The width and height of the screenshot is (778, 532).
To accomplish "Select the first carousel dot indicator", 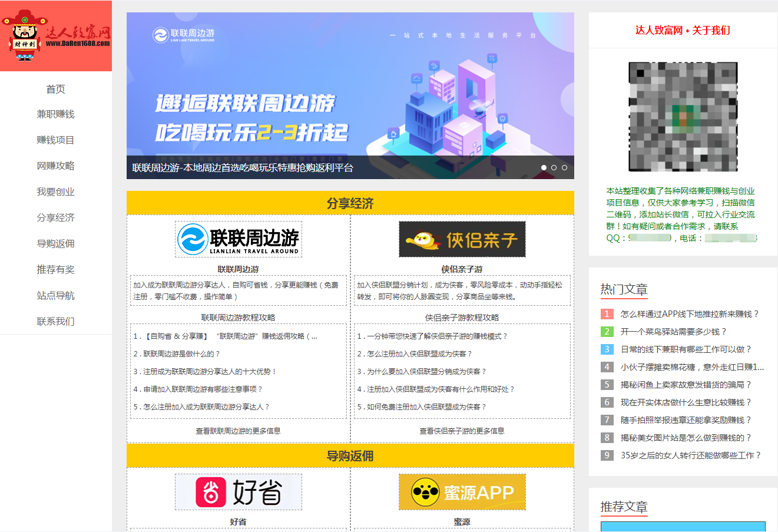I will [x=544, y=168].
